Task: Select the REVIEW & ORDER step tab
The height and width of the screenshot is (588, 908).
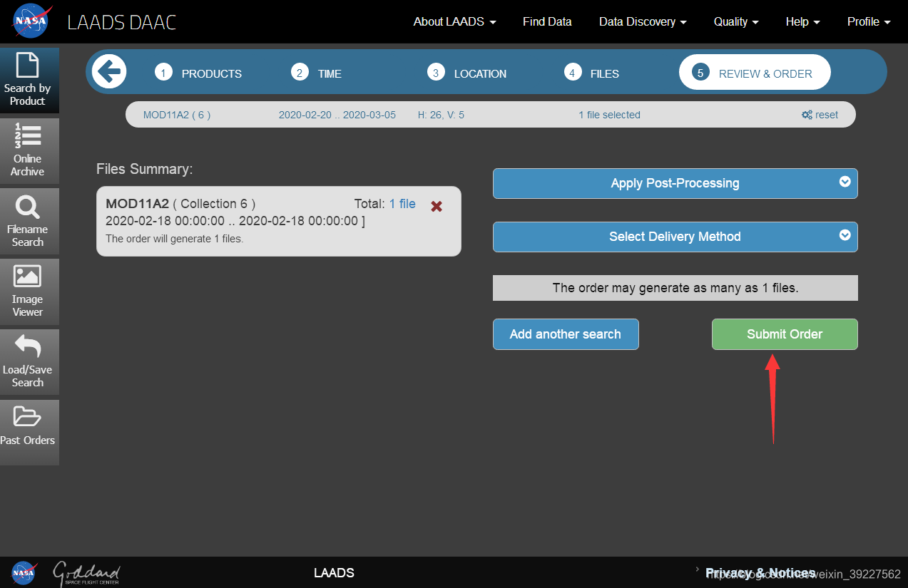Action: click(755, 73)
